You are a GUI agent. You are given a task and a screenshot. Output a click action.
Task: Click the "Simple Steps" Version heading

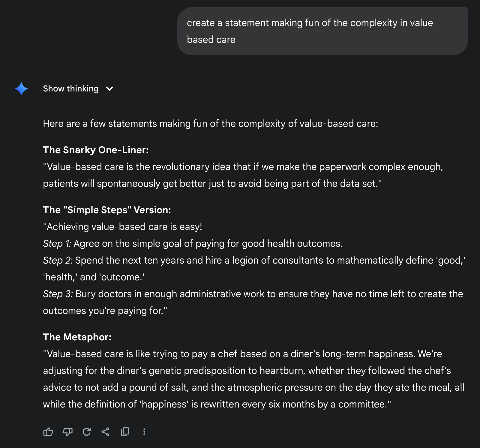107,210
